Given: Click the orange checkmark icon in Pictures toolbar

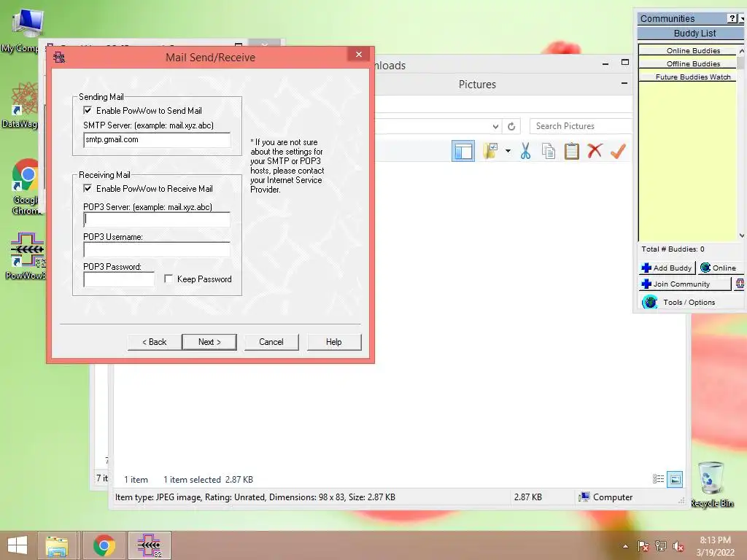Looking at the screenshot, I should coord(618,151).
